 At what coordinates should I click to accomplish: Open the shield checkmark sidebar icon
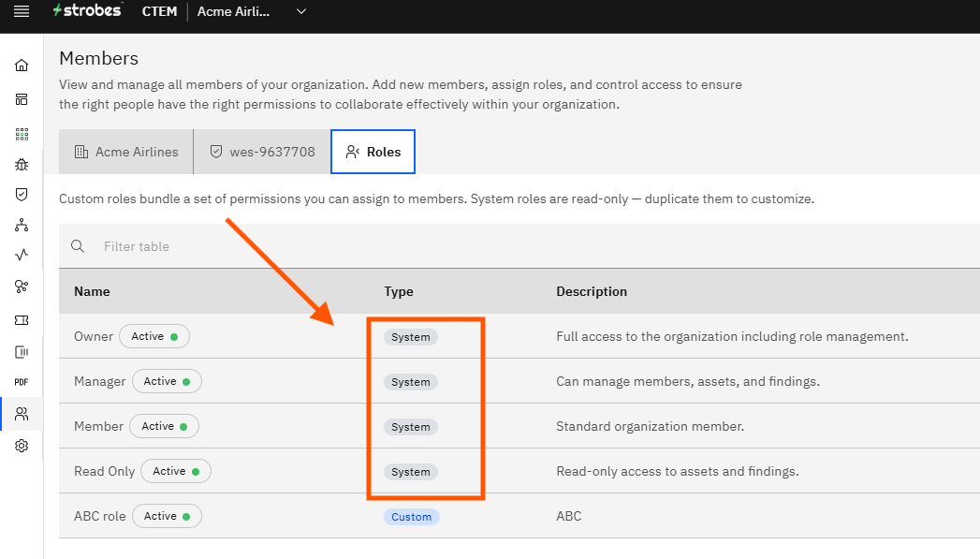click(22, 195)
